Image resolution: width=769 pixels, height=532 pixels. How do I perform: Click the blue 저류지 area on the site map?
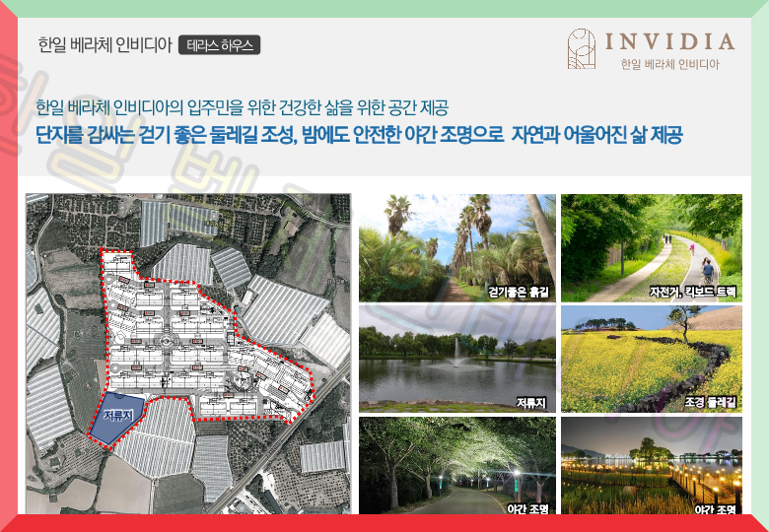(x=116, y=418)
